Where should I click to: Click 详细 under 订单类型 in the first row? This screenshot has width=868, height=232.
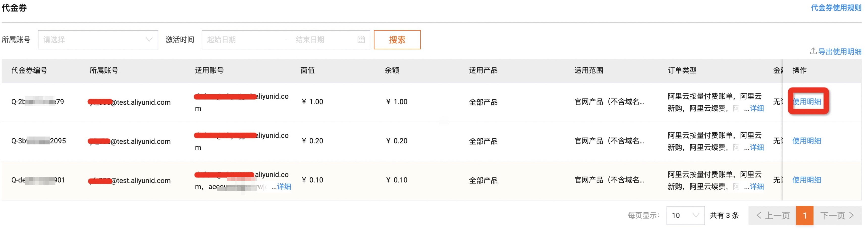[x=756, y=108]
